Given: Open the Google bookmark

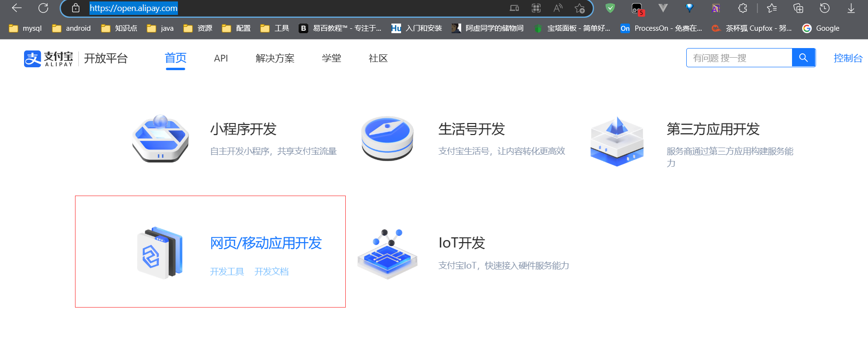Looking at the screenshot, I should point(821,28).
